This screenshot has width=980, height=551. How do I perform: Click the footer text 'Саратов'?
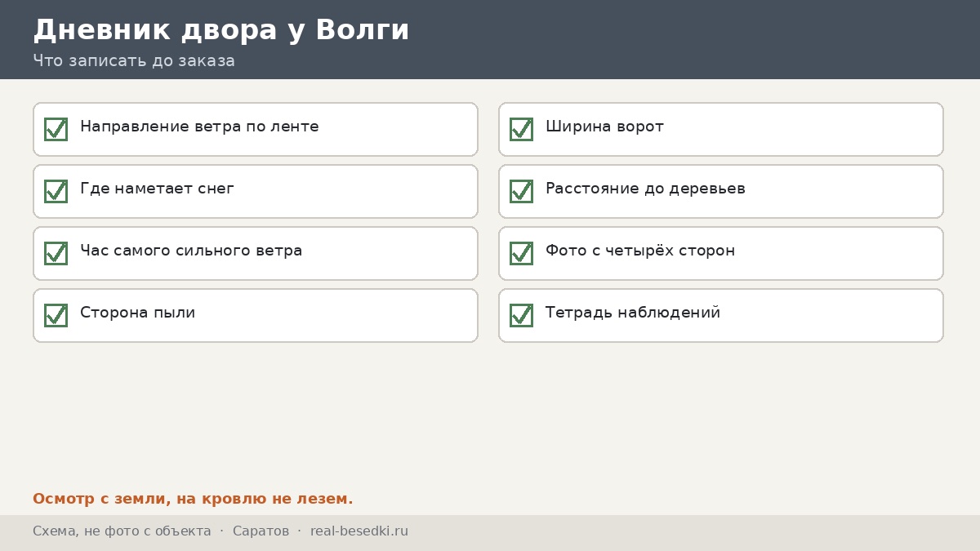coord(261,531)
